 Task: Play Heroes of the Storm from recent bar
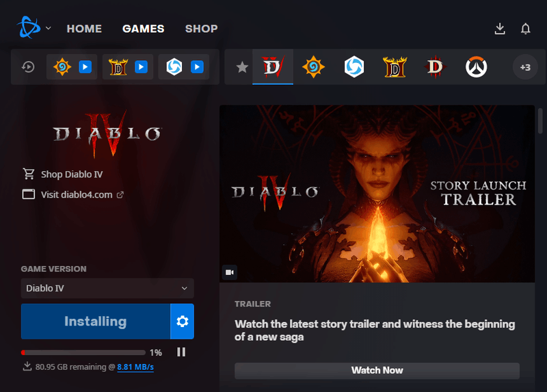[197, 66]
